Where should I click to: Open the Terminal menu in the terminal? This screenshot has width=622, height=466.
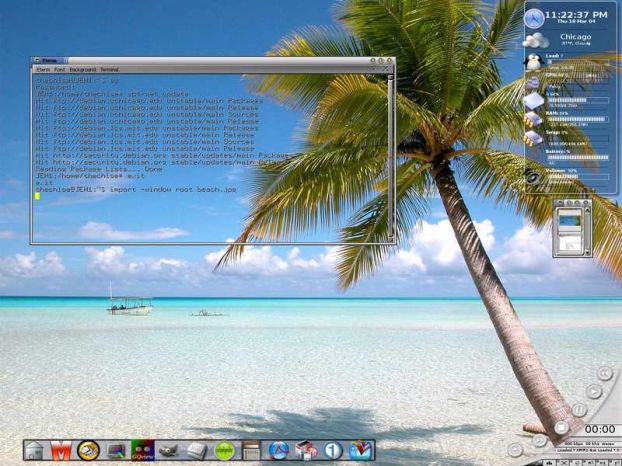click(x=109, y=69)
